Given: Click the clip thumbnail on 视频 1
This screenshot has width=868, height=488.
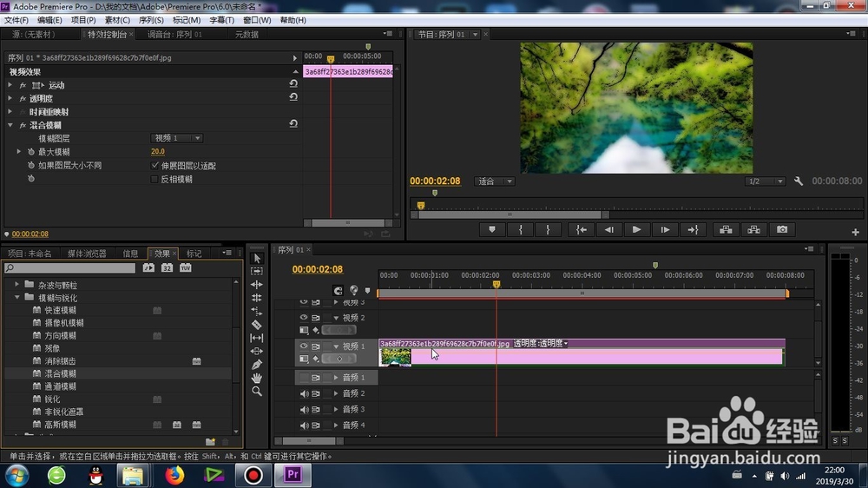Looking at the screenshot, I should tap(395, 357).
